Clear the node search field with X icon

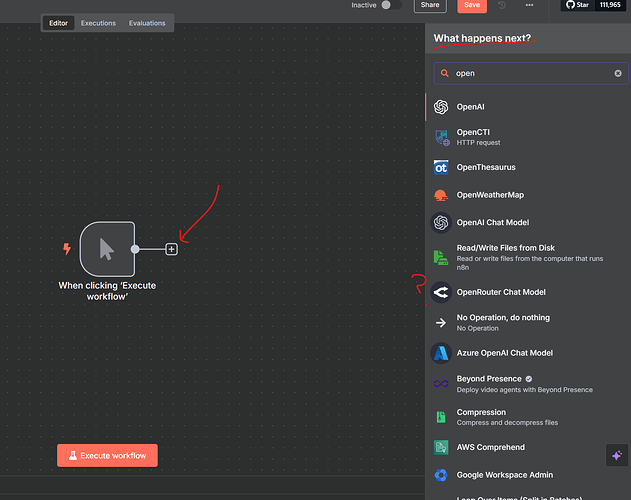[618, 73]
